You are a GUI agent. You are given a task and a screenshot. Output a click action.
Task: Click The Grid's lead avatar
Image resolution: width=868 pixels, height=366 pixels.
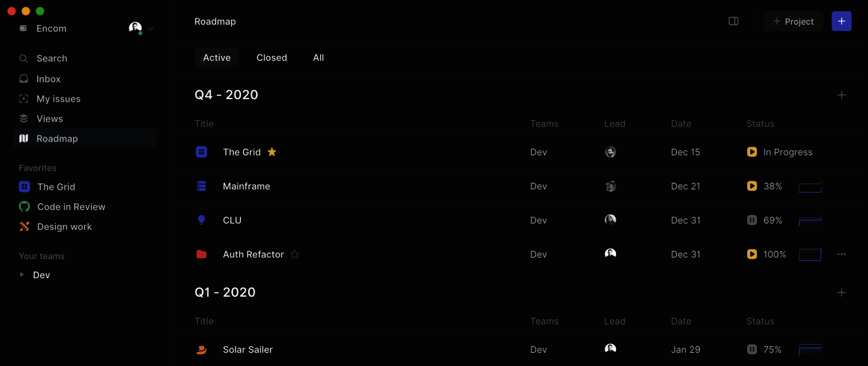[x=610, y=152]
